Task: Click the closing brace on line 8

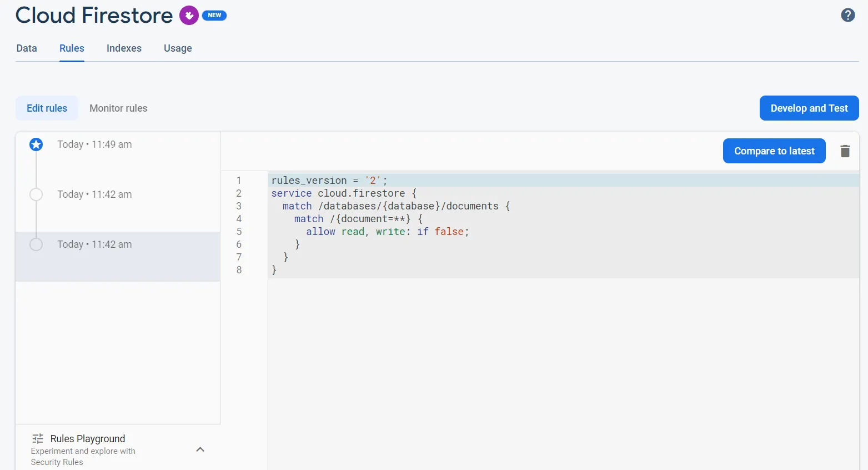Action: (x=274, y=270)
